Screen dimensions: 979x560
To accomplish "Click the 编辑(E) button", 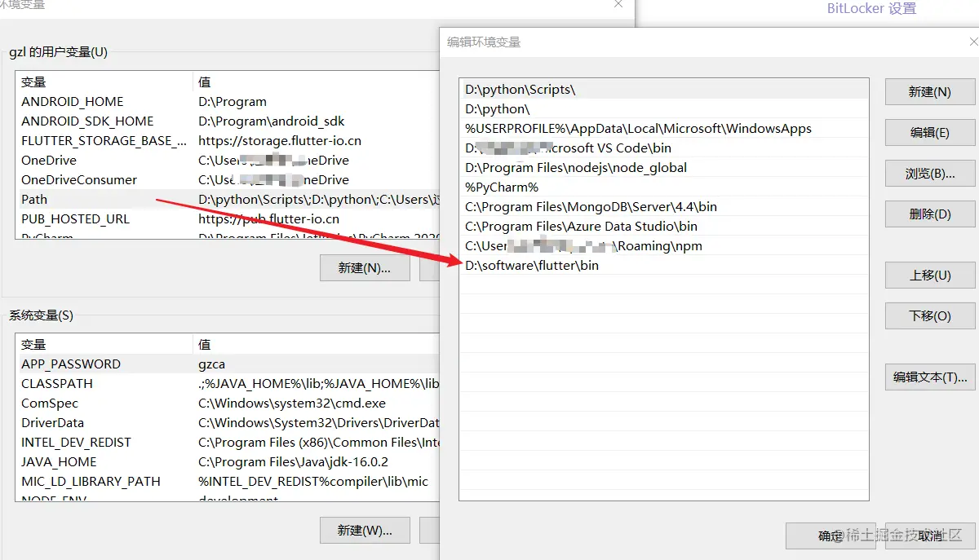I will pyautogui.click(x=930, y=133).
